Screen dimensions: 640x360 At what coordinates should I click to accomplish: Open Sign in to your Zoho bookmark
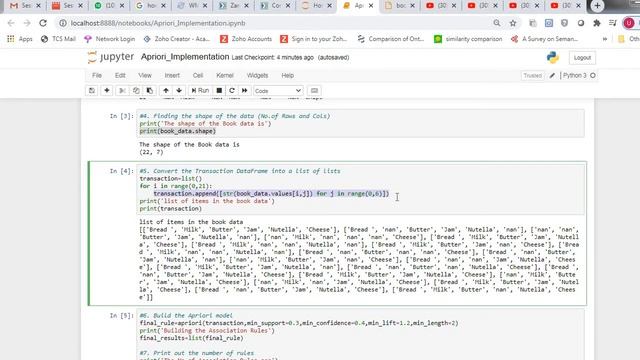[313, 39]
